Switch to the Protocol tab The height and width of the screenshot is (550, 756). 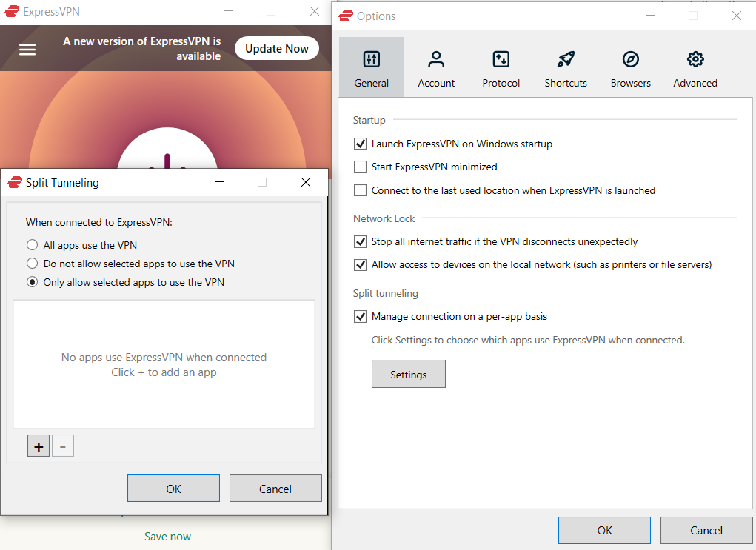pos(501,67)
